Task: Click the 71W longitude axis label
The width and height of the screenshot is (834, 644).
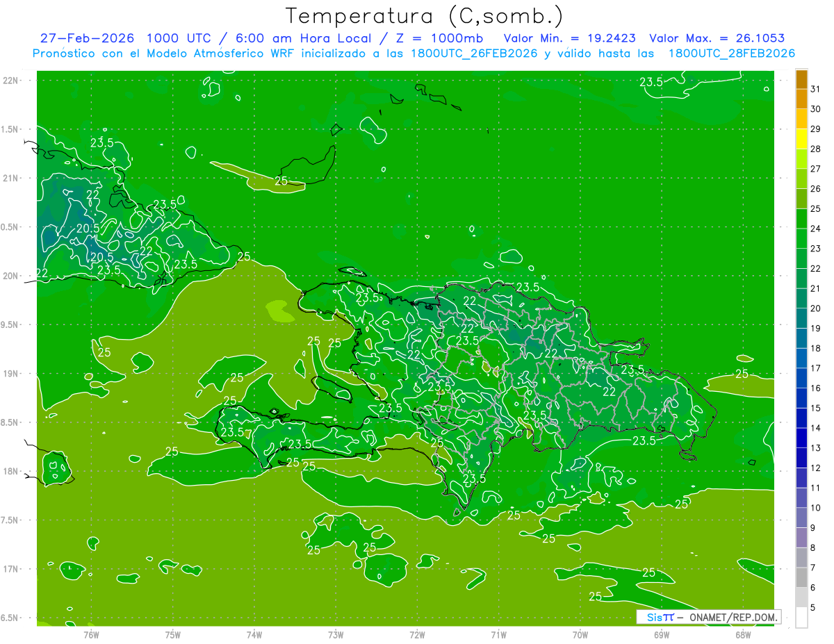Action: click(498, 635)
